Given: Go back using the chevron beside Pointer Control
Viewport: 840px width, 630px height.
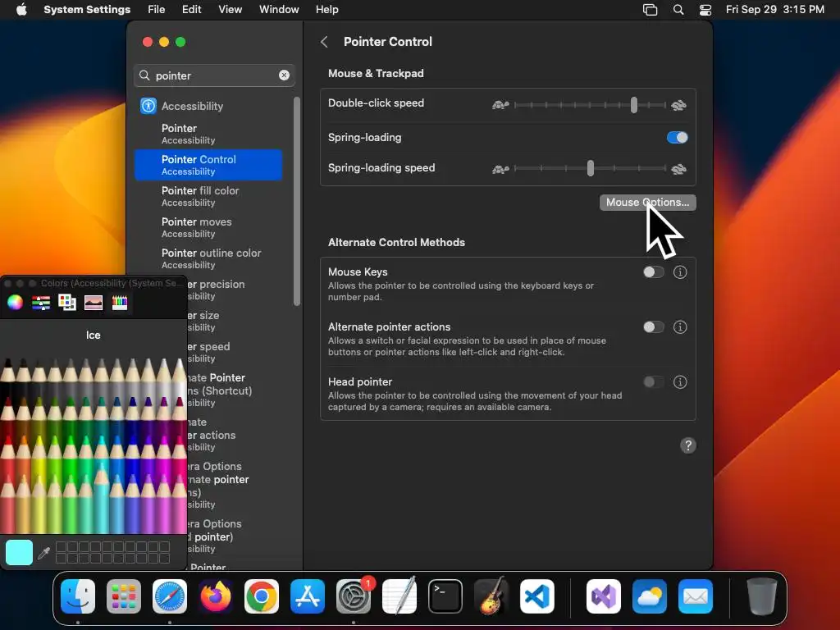Looking at the screenshot, I should pos(324,42).
